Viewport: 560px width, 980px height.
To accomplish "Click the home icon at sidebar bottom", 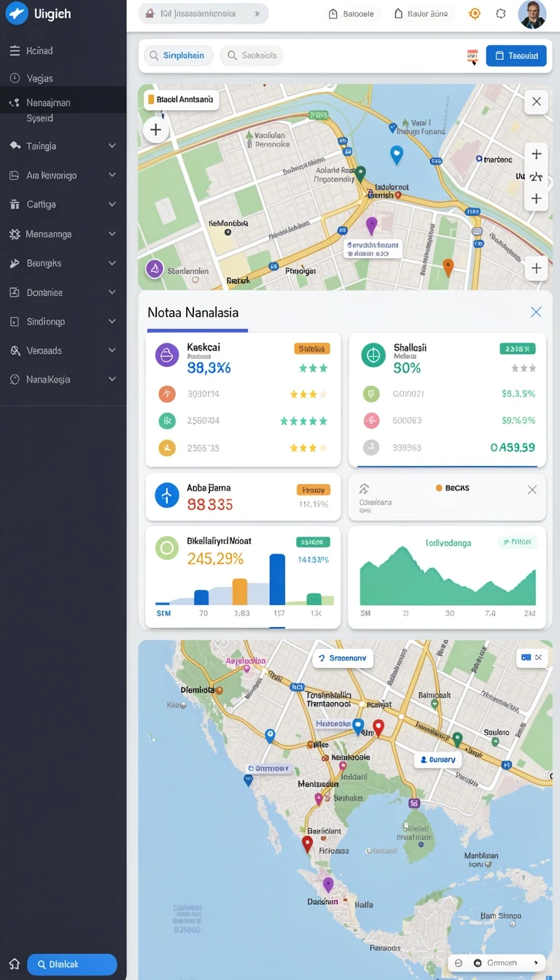I will [15, 964].
